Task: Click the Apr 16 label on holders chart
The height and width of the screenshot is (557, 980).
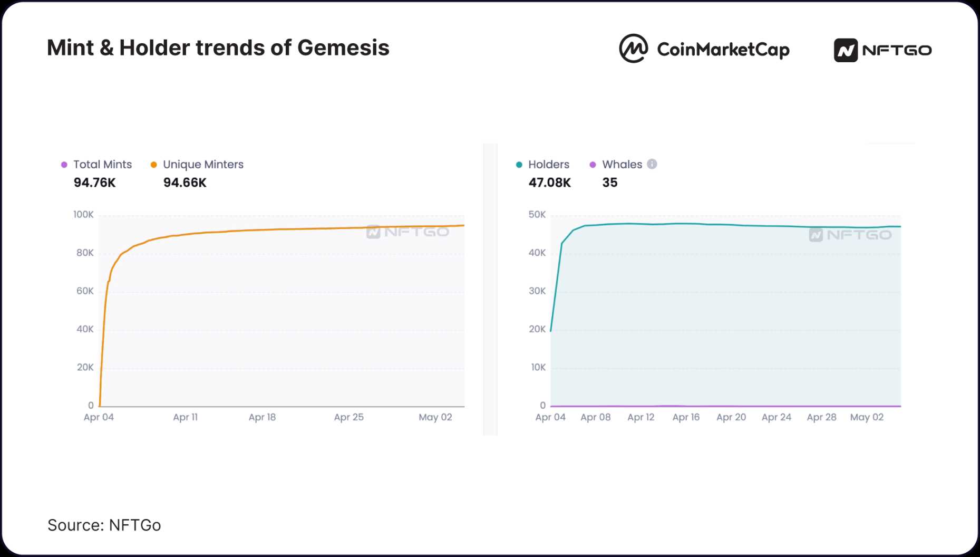Action: click(686, 417)
